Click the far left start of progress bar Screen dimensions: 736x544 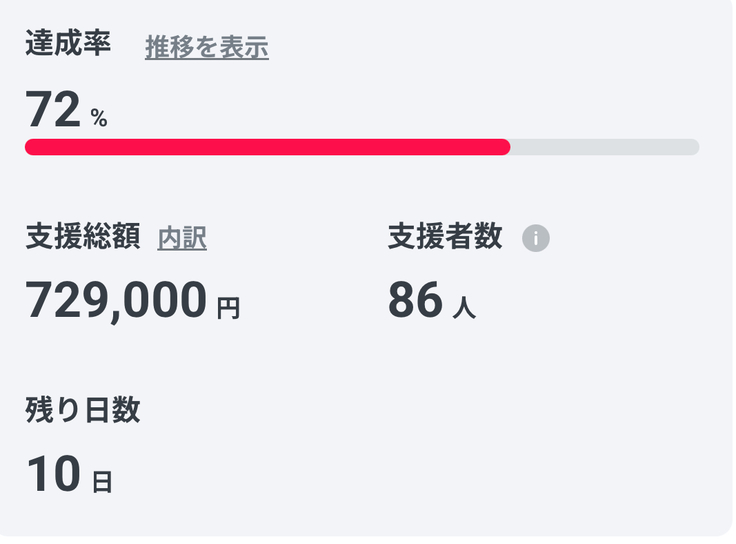tap(31, 147)
